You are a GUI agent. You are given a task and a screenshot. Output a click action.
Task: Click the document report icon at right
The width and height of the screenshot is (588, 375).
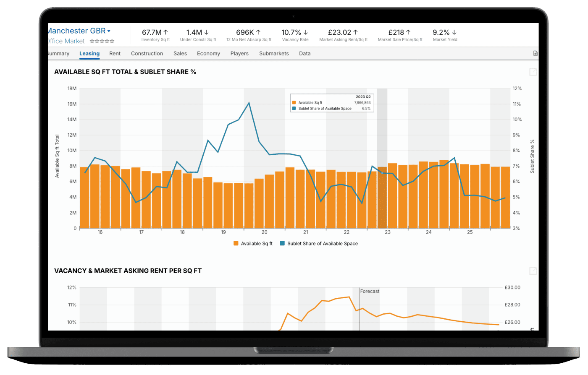pos(535,54)
